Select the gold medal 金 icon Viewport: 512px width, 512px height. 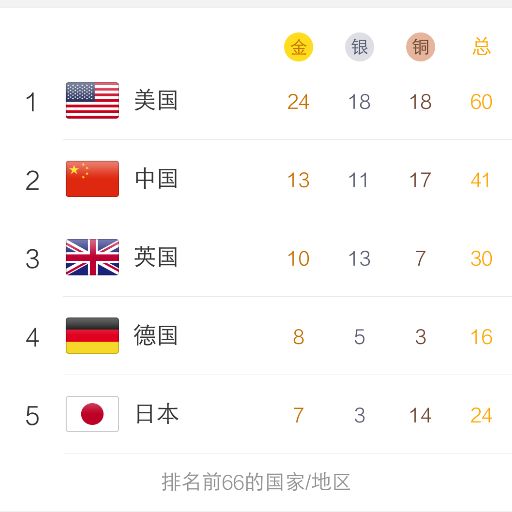298,47
